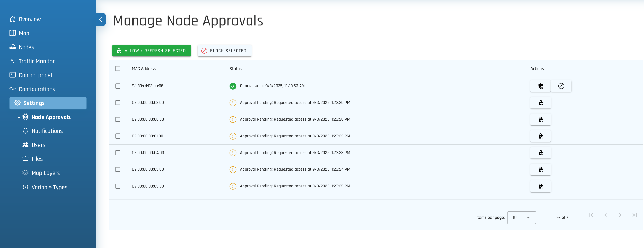Go to the Notifications settings page
This screenshot has width=644, height=248.
point(47,131)
